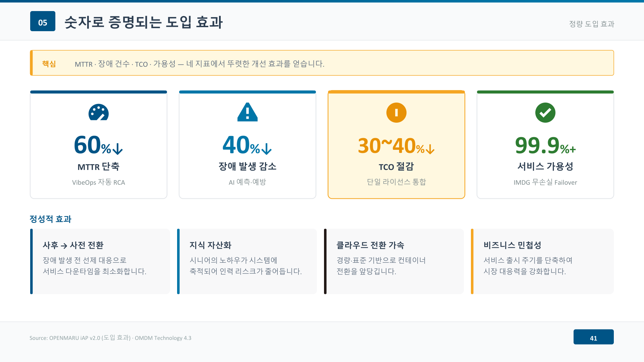644x362 pixels.
Task: Click the 클라우드 전환 가속 card title
Action: pos(370,245)
